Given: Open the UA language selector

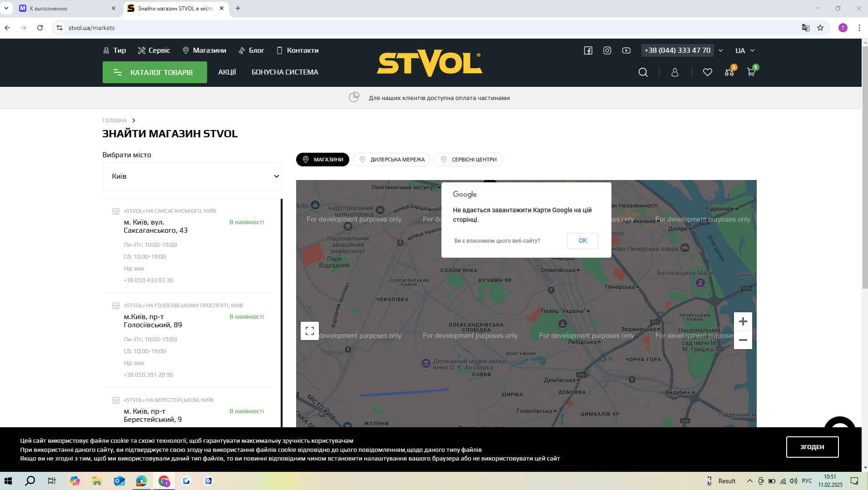Looking at the screenshot, I should [x=745, y=50].
